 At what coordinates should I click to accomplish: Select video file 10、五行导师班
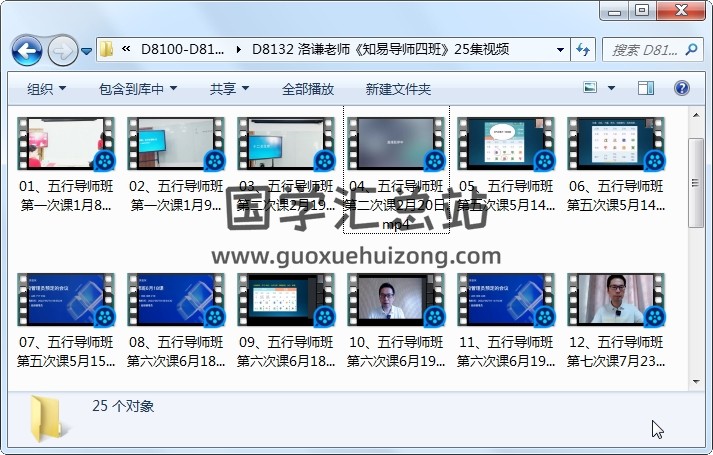(396, 300)
